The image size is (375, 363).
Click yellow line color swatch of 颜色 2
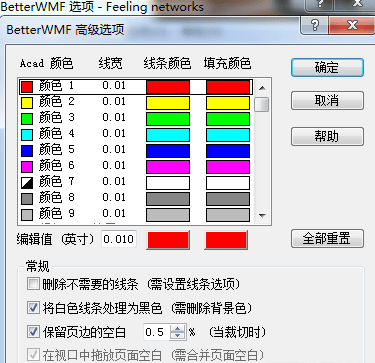tap(168, 103)
